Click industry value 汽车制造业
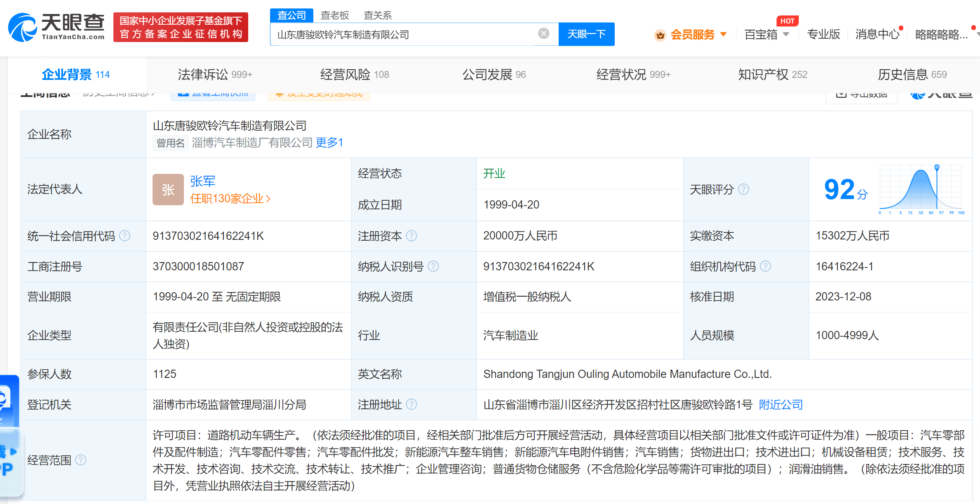This screenshot has height=504, width=980. [511, 335]
